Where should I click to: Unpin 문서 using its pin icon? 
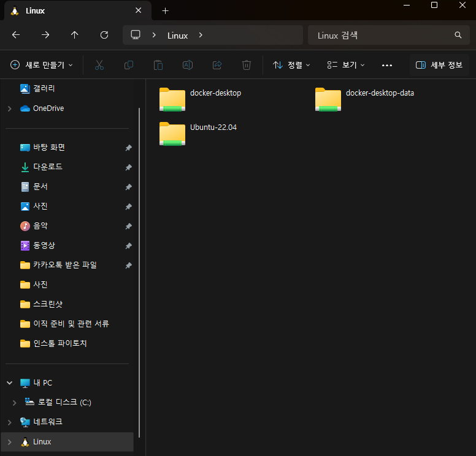coord(129,187)
